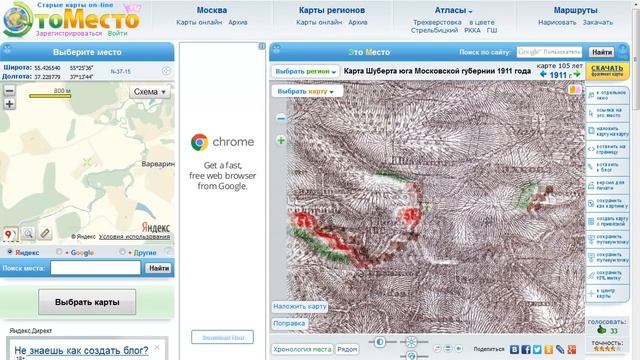Go to previous year map arrow
This screenshot has height=360, width=640.
543,74
